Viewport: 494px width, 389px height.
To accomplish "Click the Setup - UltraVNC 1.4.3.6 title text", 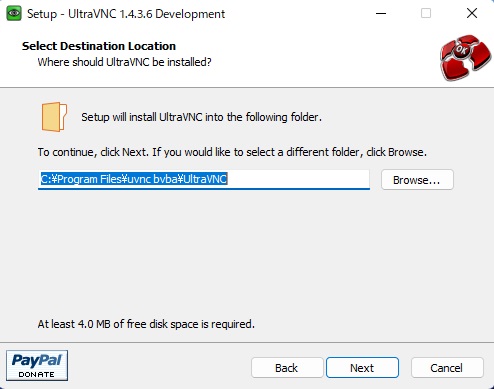I will (x=126, y=14).
